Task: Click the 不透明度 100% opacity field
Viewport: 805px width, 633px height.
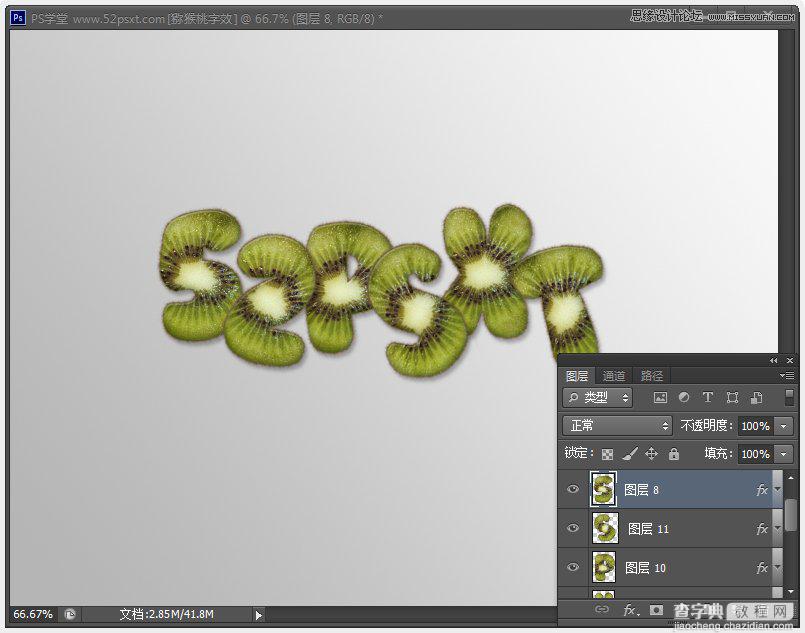Action: [756, 426]
